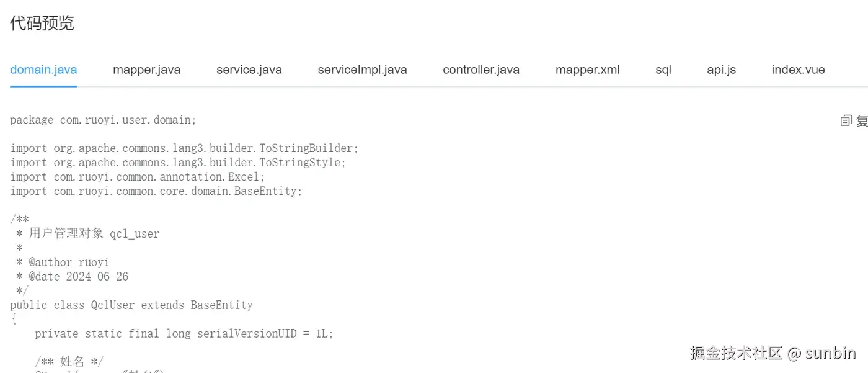Viewport: 868px width, 373px height.
Task: Open the mapper.java tab
Action: [x=147, y=70]
